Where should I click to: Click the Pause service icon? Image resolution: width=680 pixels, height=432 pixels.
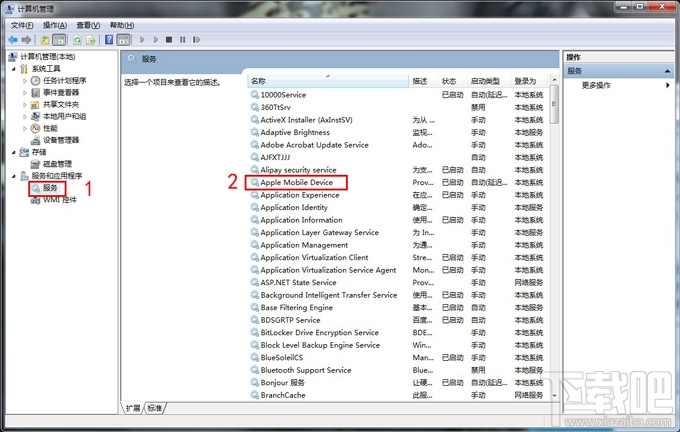click(x=183, y=40)
